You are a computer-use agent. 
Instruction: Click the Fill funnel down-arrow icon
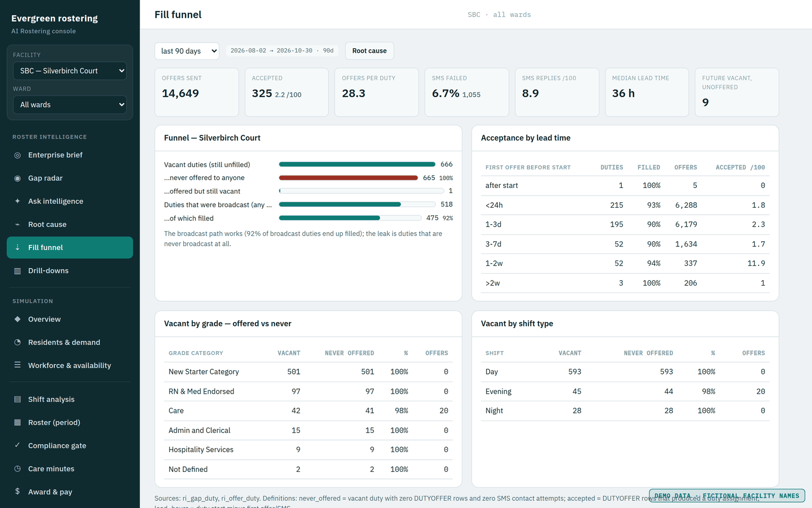(x=17, y=247)
